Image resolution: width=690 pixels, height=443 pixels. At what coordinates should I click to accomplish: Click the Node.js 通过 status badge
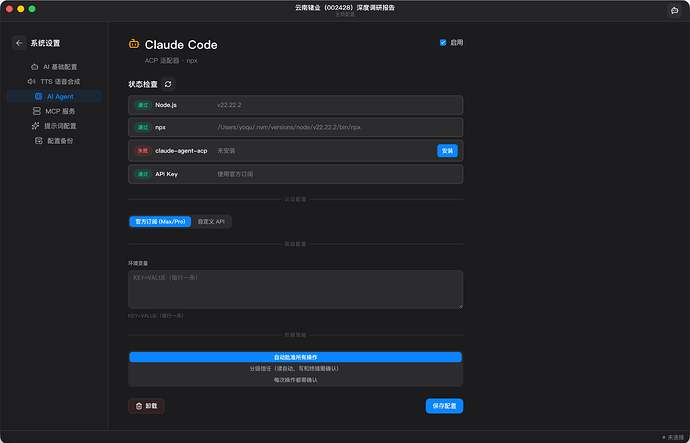(143, 105)
